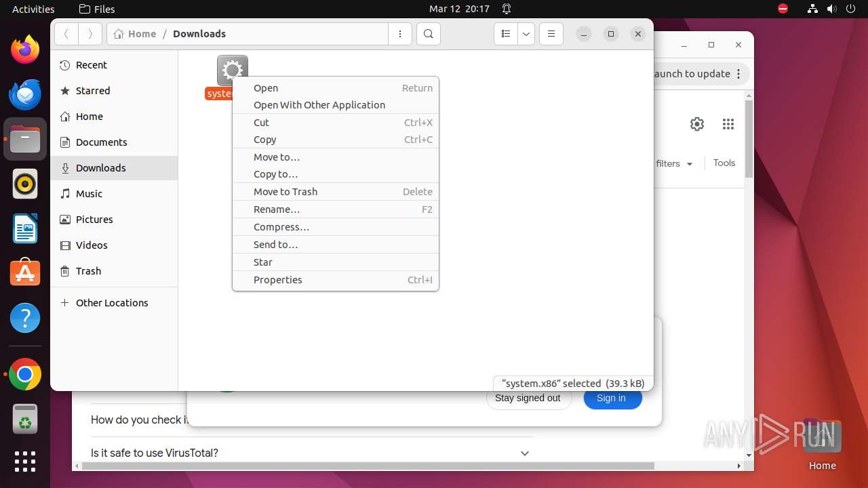Screen dimensions: 868x488
Task: Select Move to Trash
Action: (336, 192)
